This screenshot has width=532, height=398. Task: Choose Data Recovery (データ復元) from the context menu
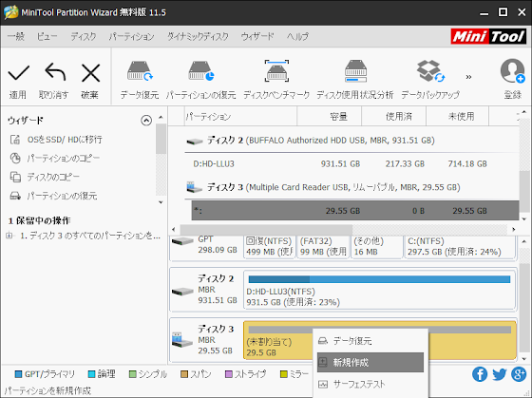pyautogui.click(x=370, y=341)
